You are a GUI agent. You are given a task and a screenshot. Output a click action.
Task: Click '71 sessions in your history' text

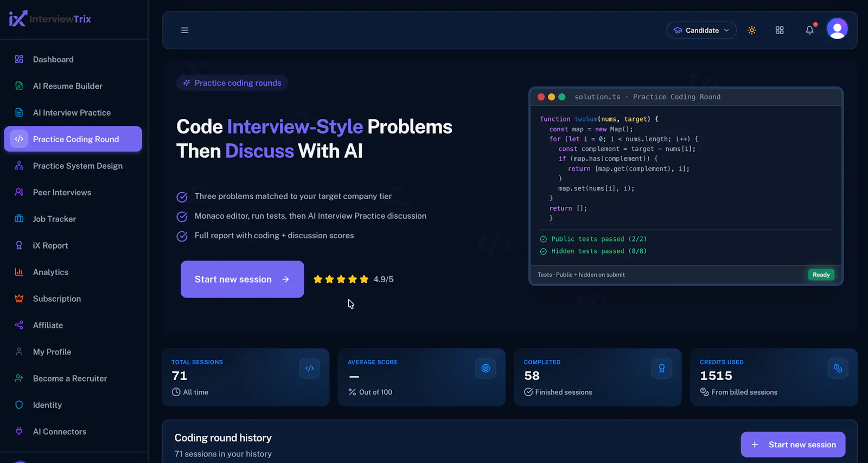point(223,454)
